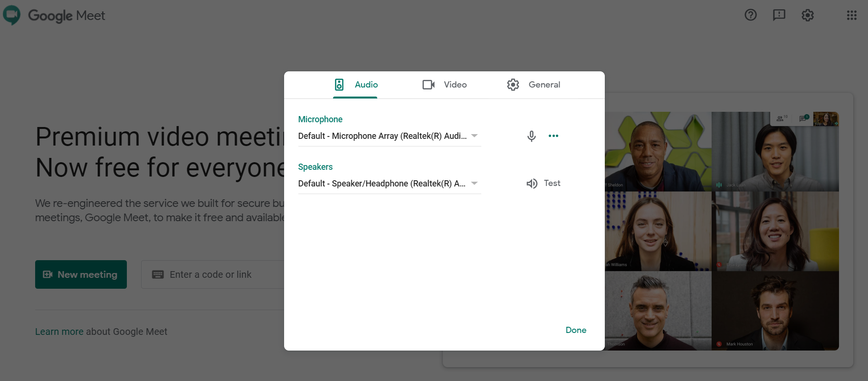Click the New meeting button
Viewport: 868px width, 381px height.
click(81, 274)
